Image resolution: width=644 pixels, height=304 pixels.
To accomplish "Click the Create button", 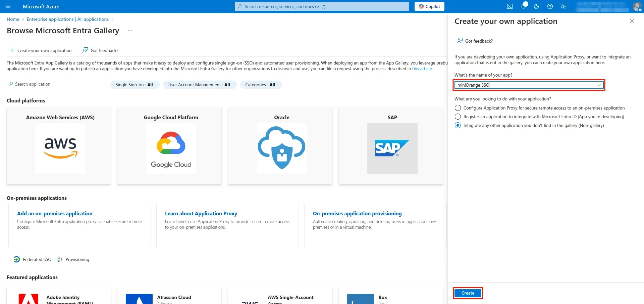I will coord(468,293).
